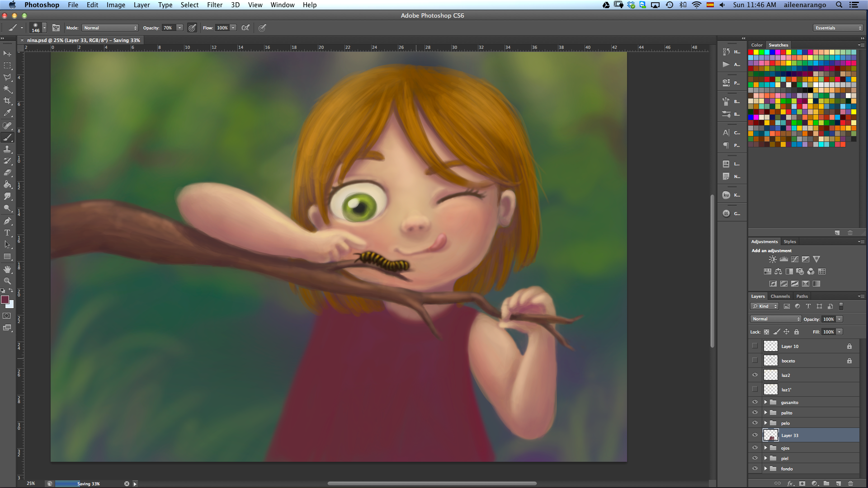Expand the gusanito layer group
This screenshot has width=868, height=488.
[765, 402]
